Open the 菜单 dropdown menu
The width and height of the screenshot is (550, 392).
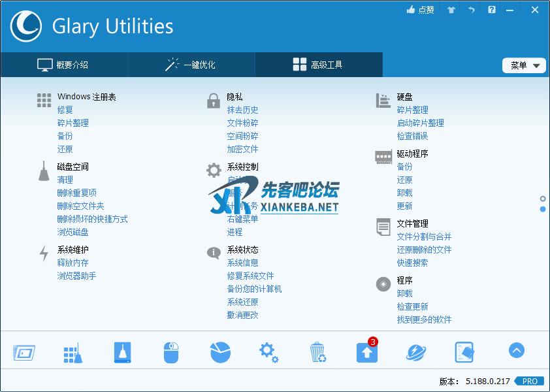(x=525, y=65)
